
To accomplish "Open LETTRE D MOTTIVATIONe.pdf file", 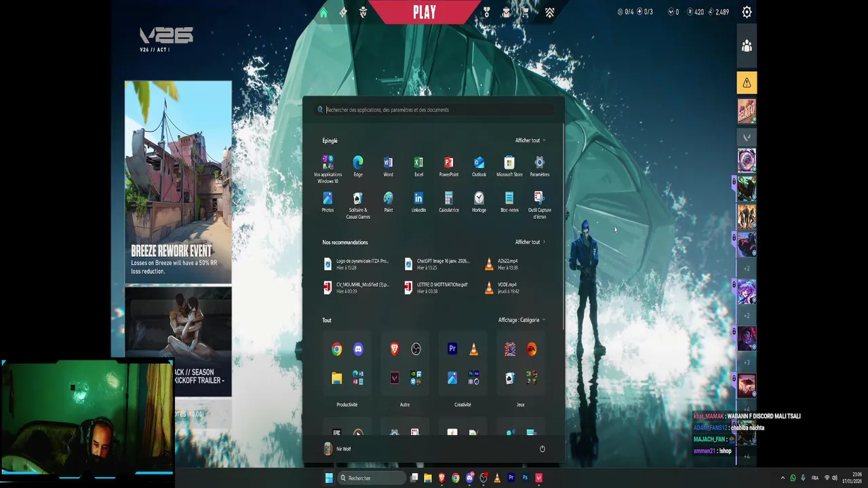I will pos(436,288).
